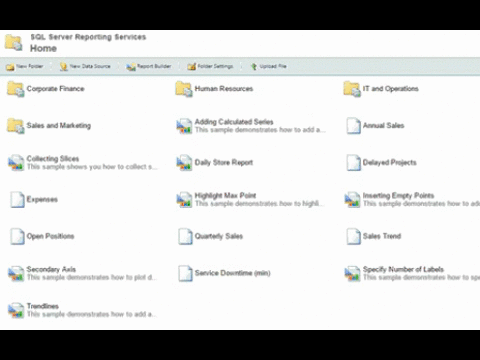The width and height of the screenshot is (480, 360).
Task: Open the Quarterly Sales report link
Action: click(219, 236)
